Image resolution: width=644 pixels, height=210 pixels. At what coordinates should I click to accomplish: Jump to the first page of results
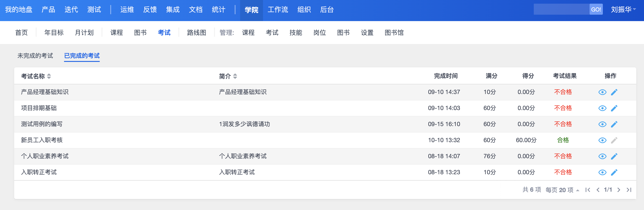point(588,190)
